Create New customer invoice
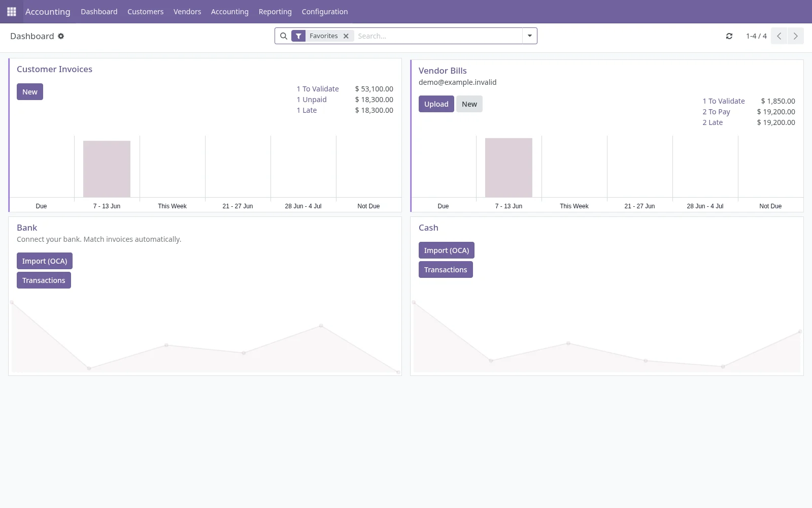The width and height of the screenshot is (812, 508). coord(30,92)
